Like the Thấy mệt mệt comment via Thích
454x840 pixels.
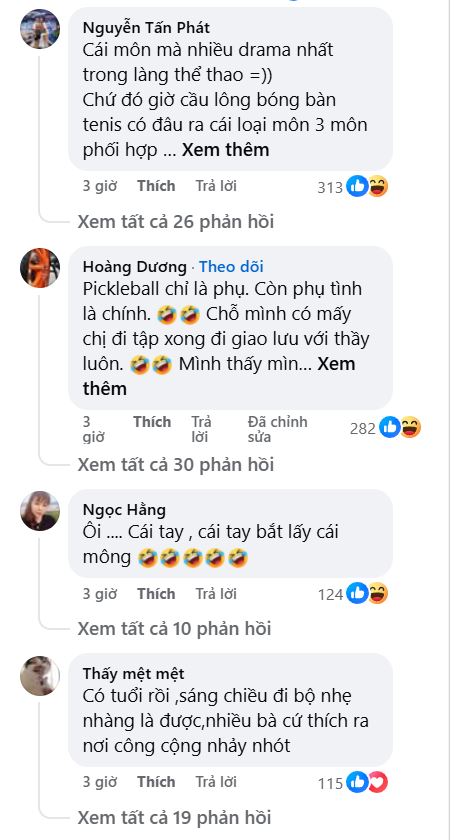156,782
